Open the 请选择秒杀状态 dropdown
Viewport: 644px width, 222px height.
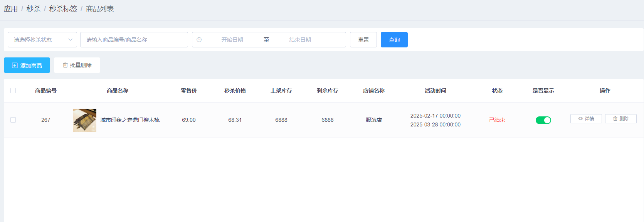tap(39, 40)
